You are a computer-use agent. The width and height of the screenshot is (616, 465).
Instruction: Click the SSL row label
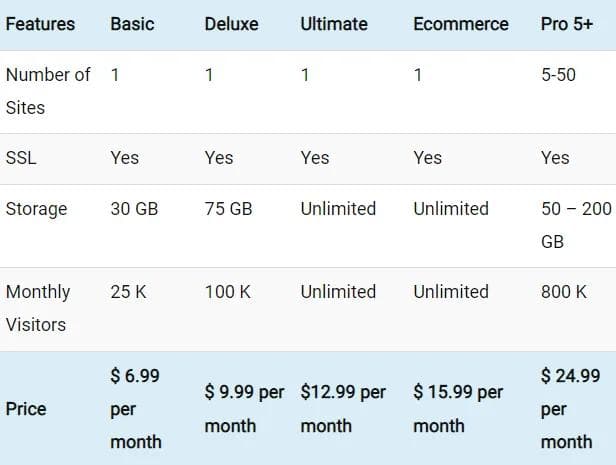click(x=22, y=158)
